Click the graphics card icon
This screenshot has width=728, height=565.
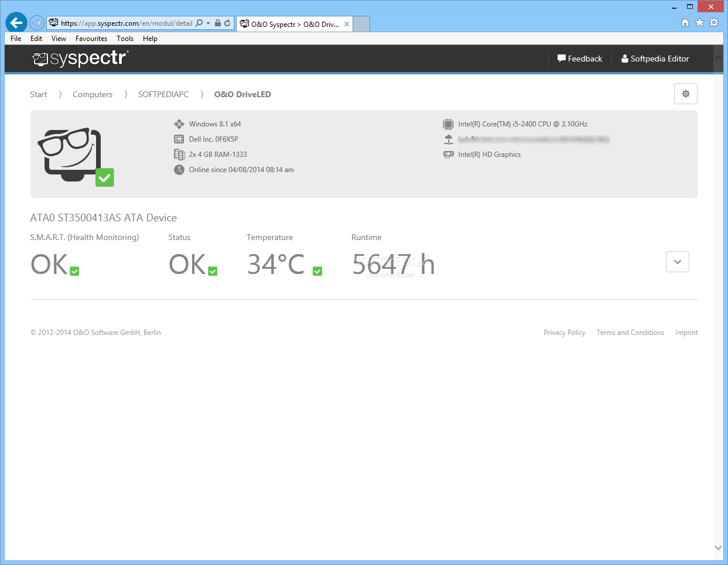pyautogui.click(x=448, y=155)
